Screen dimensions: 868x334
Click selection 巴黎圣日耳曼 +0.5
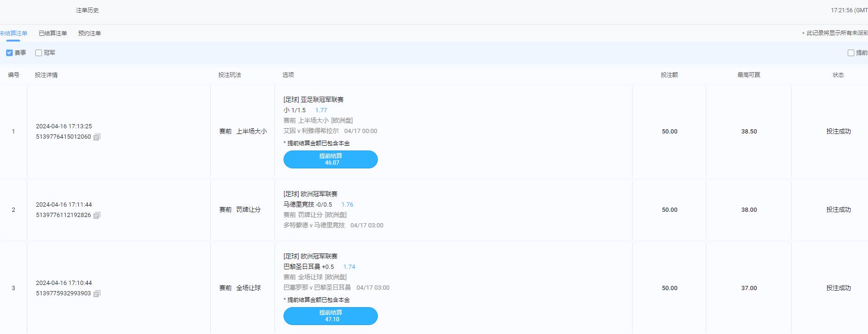pyautogui.click(x=309, y=267)
